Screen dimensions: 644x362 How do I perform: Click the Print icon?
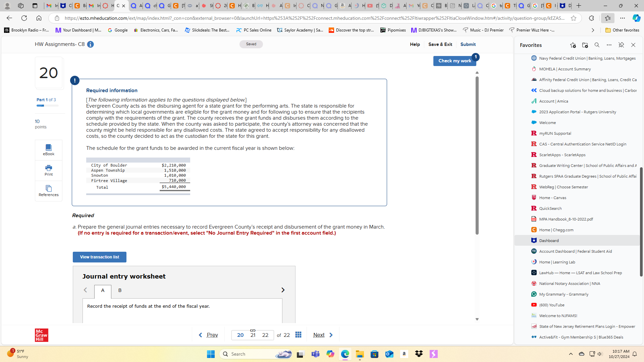tap(49, 170)
